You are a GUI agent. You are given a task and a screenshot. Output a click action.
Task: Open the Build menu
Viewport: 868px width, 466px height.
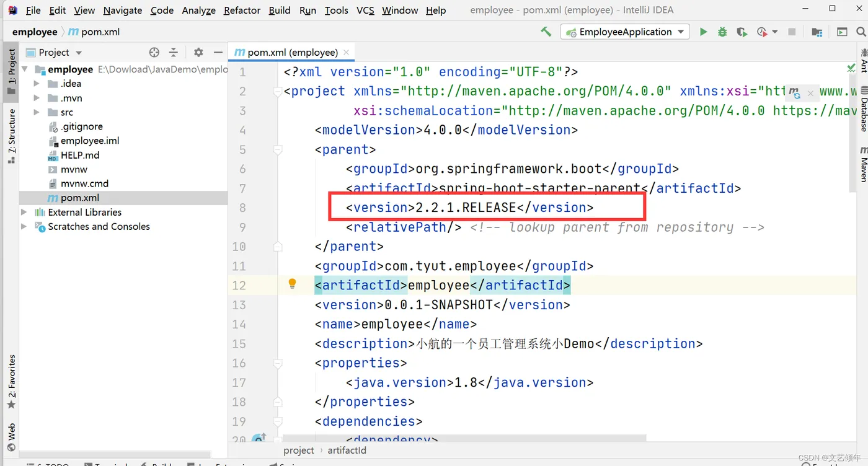click(280, 10)
